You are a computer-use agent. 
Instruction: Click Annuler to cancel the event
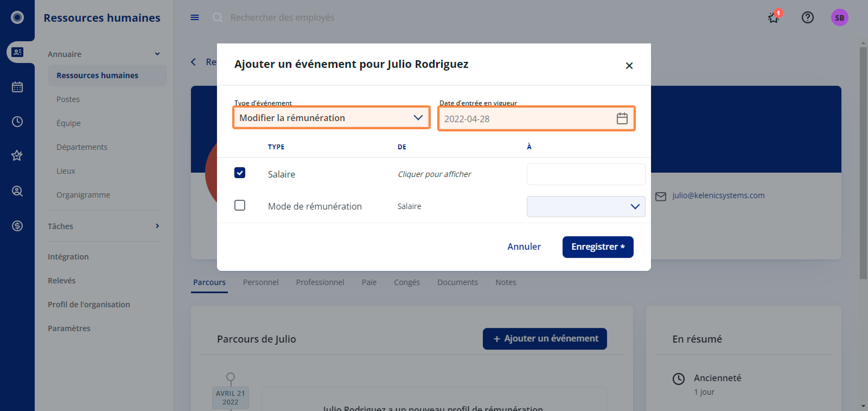point(524,247)
